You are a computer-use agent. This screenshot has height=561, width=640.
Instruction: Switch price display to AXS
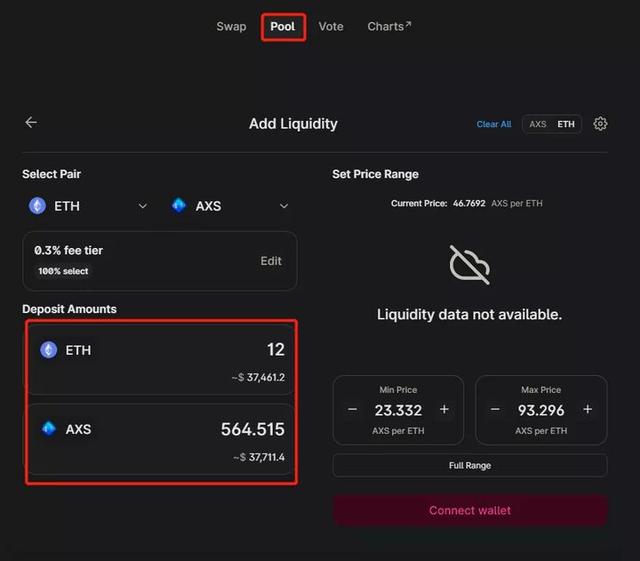pos(538,124)
